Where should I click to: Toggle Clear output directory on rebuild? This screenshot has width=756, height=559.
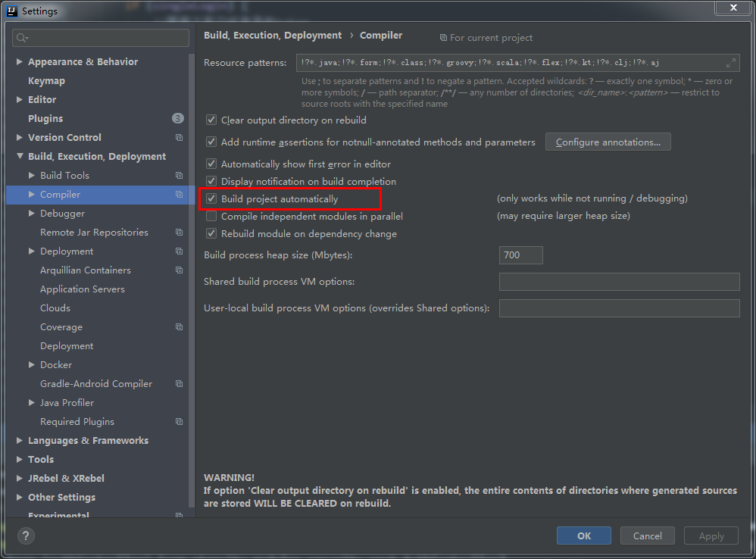coord(211,120)
